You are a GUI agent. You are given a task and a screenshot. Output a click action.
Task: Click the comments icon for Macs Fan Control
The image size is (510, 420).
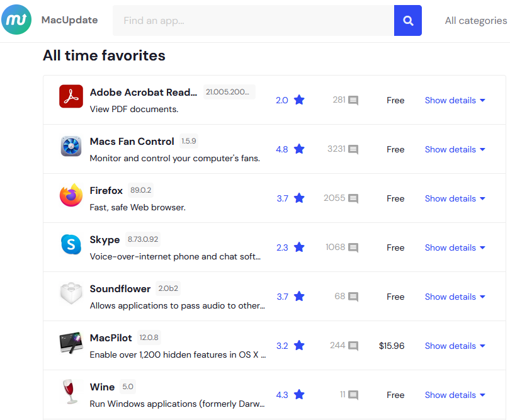353,149
